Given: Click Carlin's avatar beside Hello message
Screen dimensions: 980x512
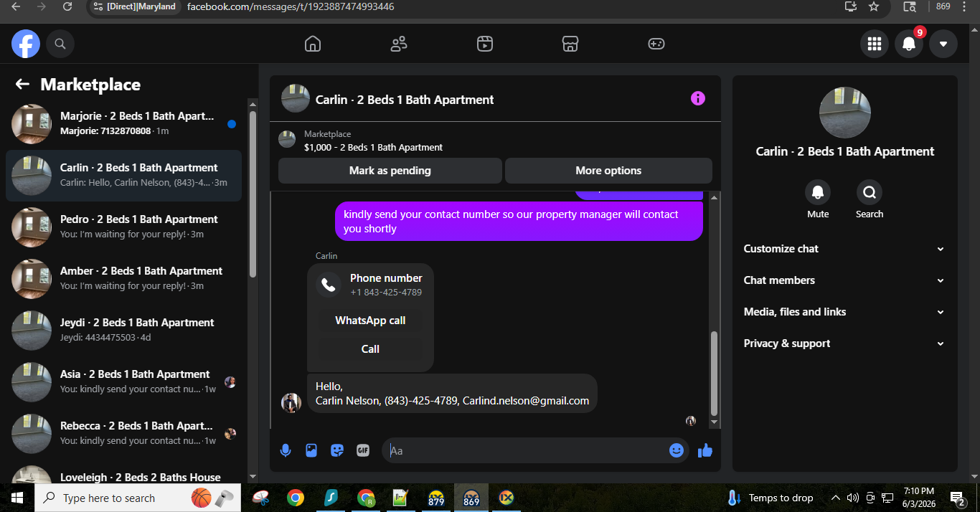Looking at the screenshot, I should point(291,403).
